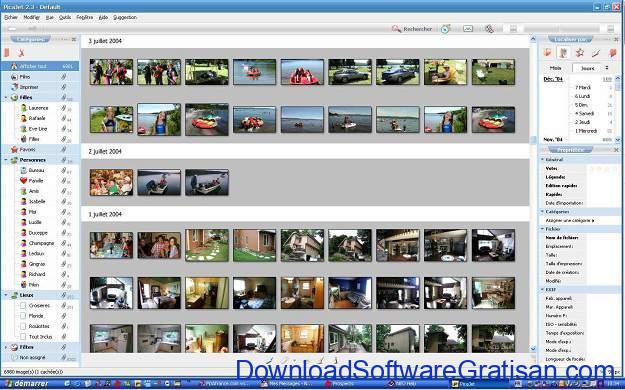Open the Modifier menu
This screenshot has height=390, width=625.
[x=31, y=18]
